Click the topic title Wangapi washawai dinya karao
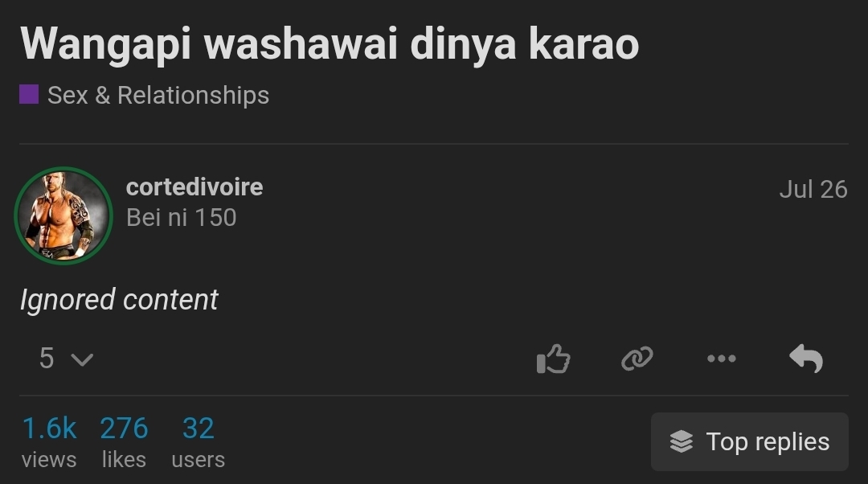The width and height of the screenshot is (868, 484). [x=330, y=44]
